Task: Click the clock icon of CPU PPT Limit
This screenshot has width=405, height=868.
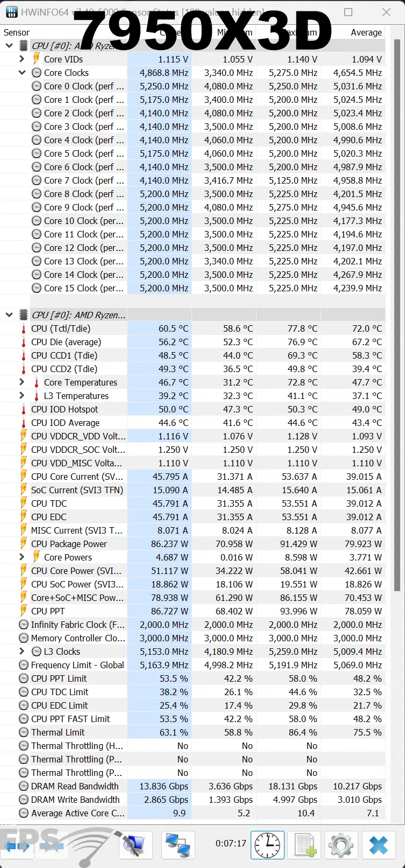Action: [24, 678]
